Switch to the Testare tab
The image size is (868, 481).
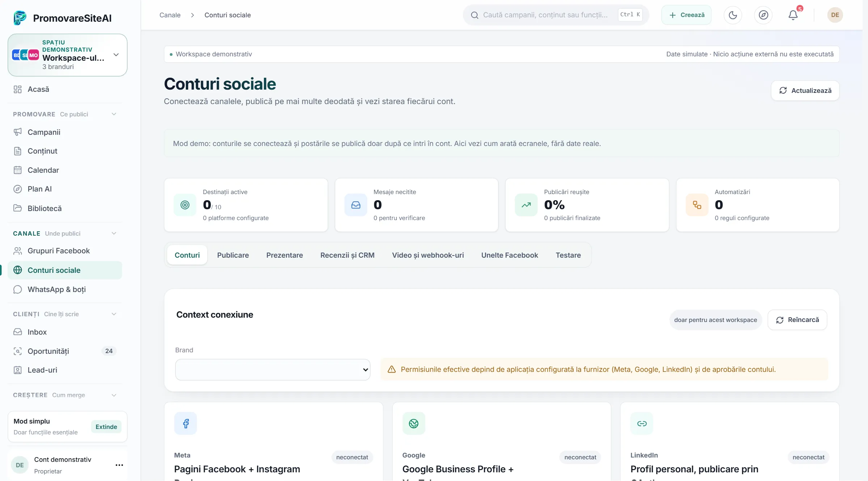(568, 255)
